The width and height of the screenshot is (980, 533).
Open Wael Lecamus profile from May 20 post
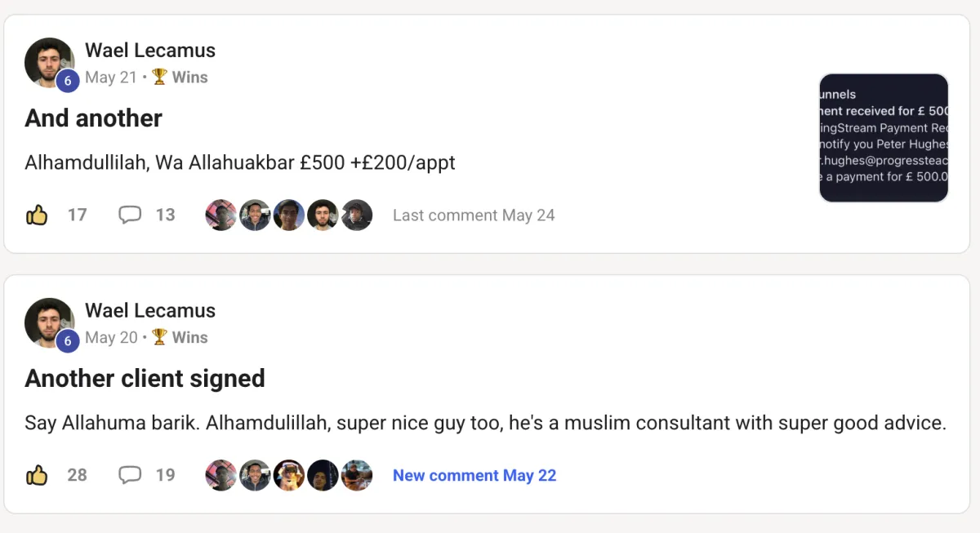coord(150,311)
